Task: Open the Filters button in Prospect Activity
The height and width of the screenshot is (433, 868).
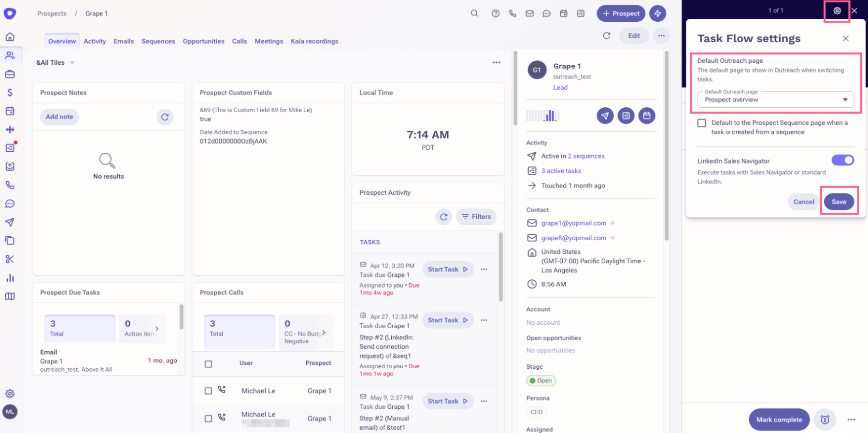Action: tap(476, 216)
